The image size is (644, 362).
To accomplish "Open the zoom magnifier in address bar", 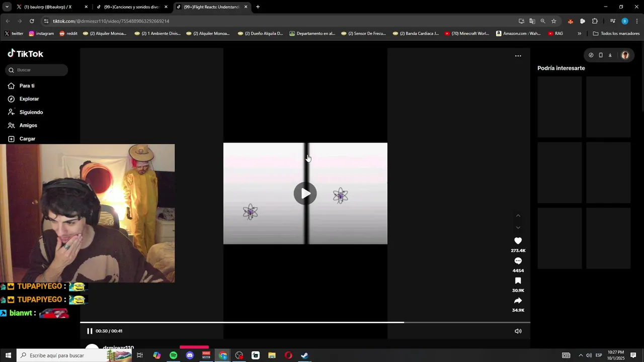I will click(543, 21).
